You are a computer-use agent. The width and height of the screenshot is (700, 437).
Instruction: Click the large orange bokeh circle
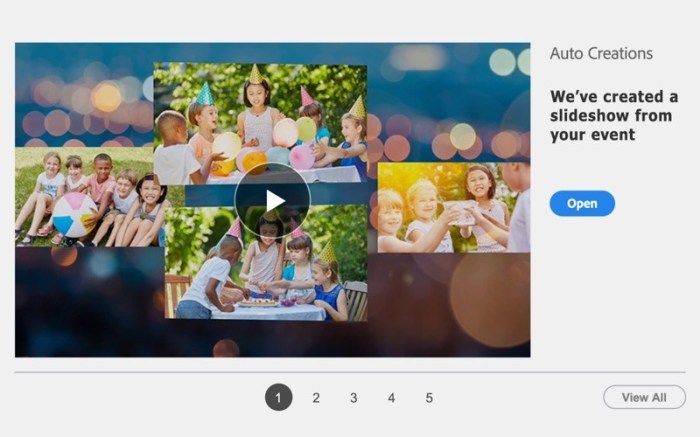pyautogui.click(x=489, y=300)
